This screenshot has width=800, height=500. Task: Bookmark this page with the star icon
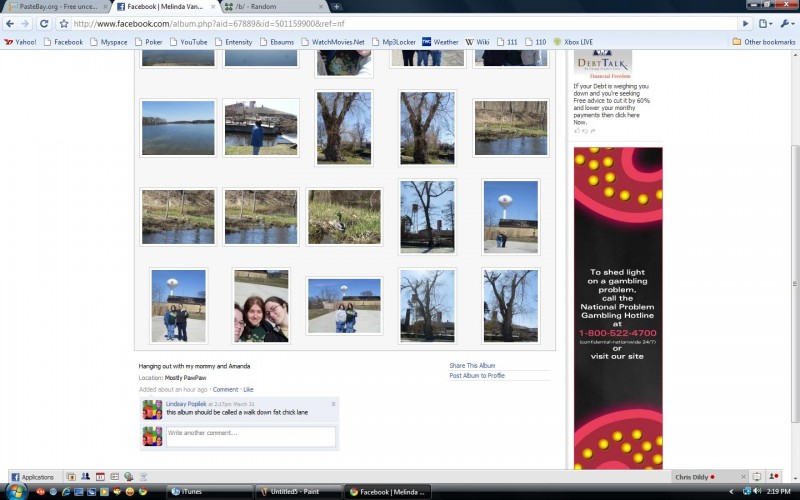(63, 23)
